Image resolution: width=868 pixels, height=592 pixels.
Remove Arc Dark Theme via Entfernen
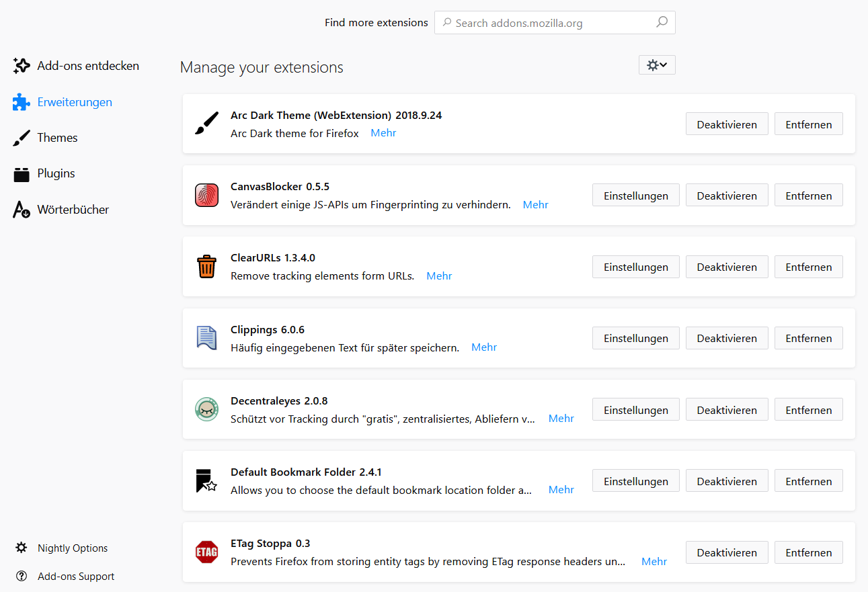pos(809,124)
